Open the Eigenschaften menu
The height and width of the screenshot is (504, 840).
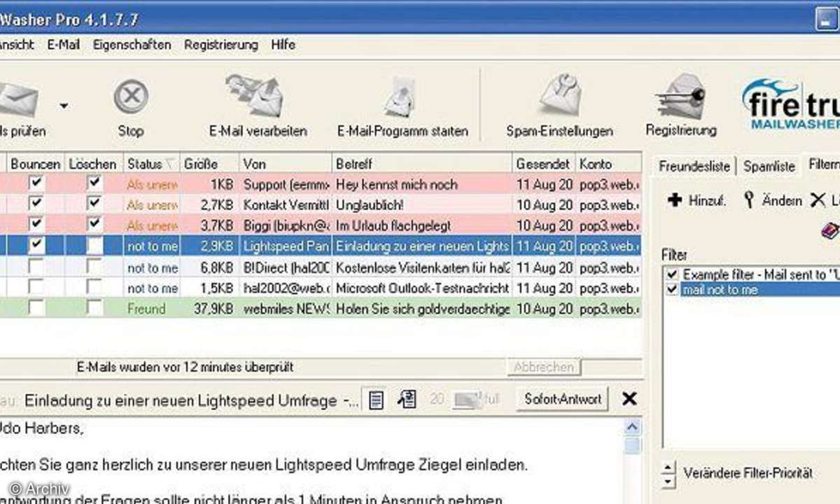pos(132,44)
